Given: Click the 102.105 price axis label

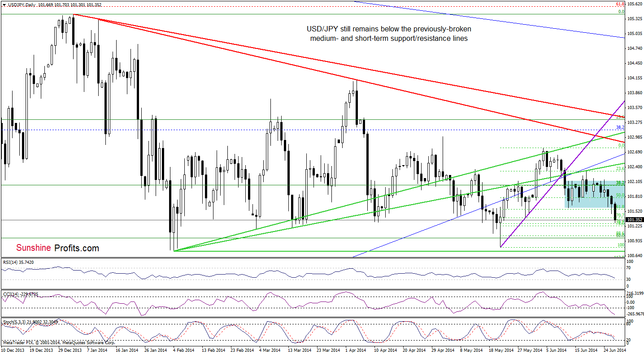Looking at the screenshot, I should [x=635, y=181].
